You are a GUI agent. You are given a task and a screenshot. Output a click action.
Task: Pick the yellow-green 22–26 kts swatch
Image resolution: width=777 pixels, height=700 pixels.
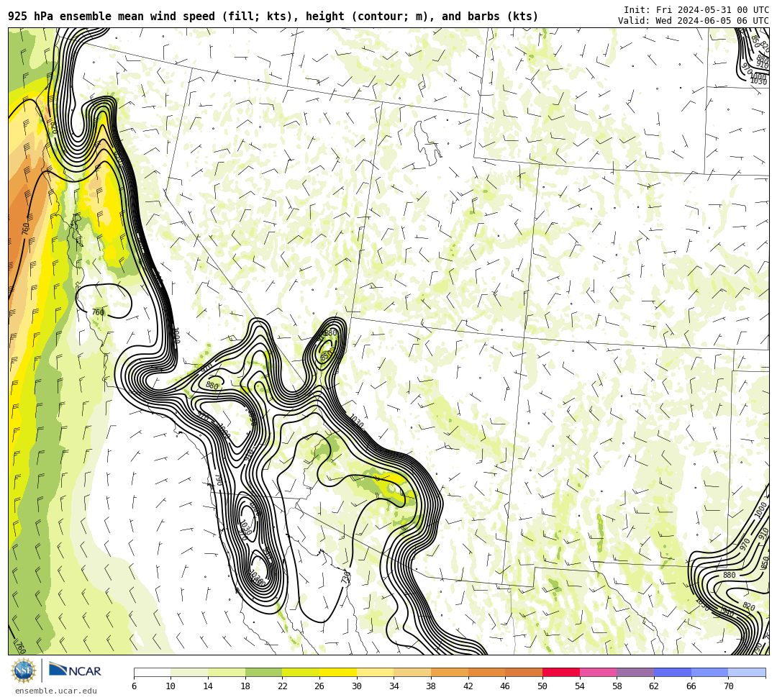301,672
